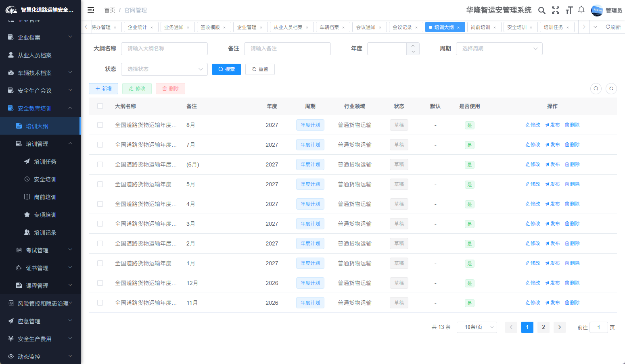Close the 岗前培训 tab
The width and height of the screenshot is (625, 364).
(495, 27)
